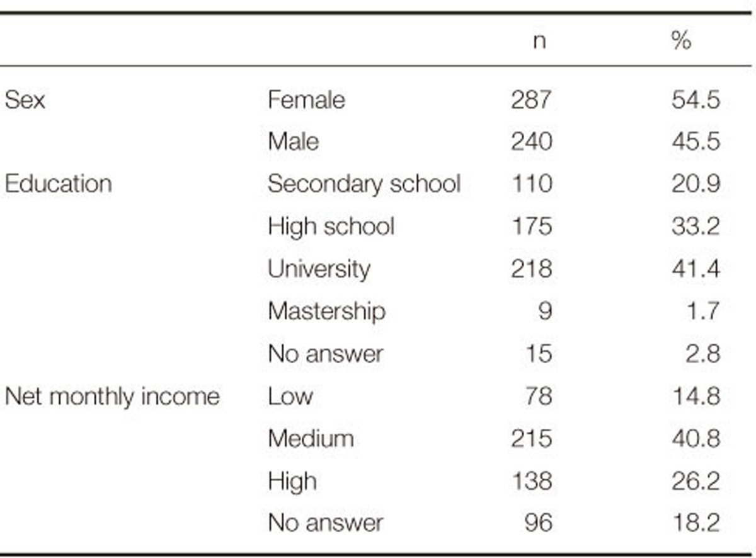The width and height of the screenshot is (756, 558).
Task: Click the "%" column header
Action: (x=681, y=42)
